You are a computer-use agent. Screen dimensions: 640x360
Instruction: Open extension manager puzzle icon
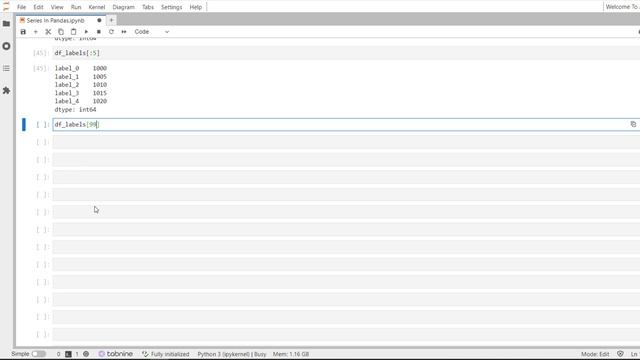[6, 91]
